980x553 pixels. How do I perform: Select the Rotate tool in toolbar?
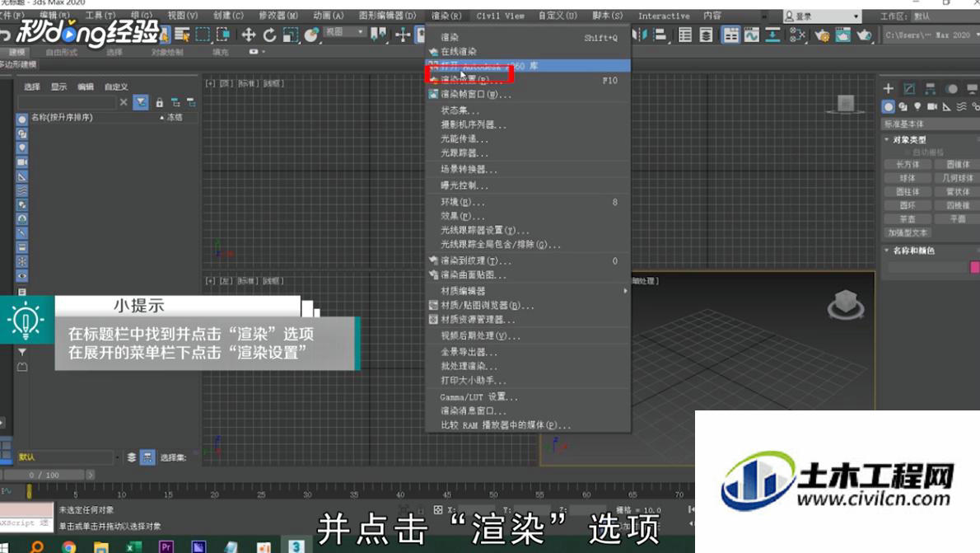[x=269, y=35]
